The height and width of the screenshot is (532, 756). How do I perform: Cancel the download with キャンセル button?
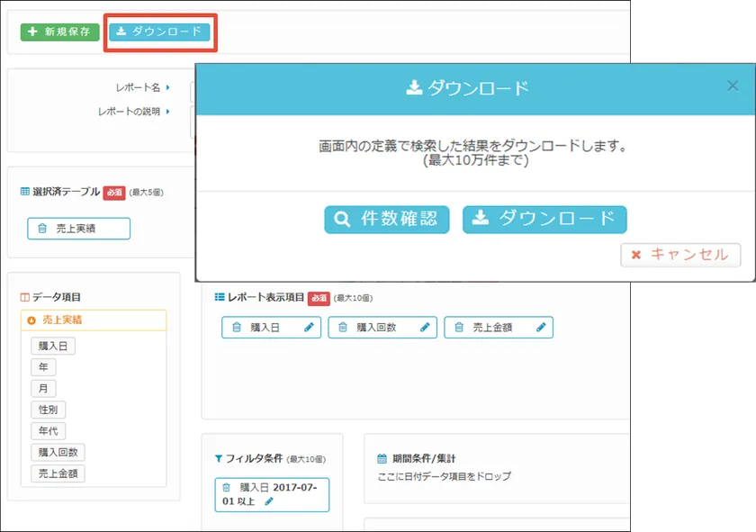(680, 255)
